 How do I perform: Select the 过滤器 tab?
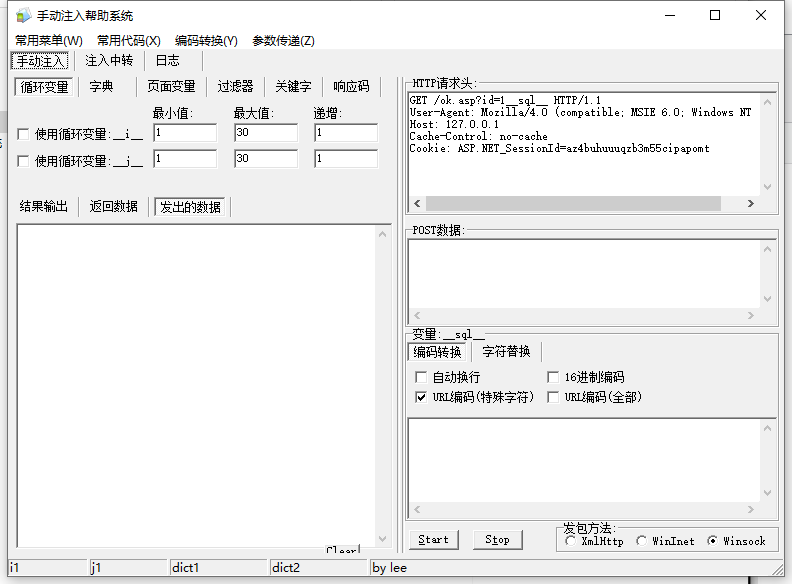(x=235, y=86)
